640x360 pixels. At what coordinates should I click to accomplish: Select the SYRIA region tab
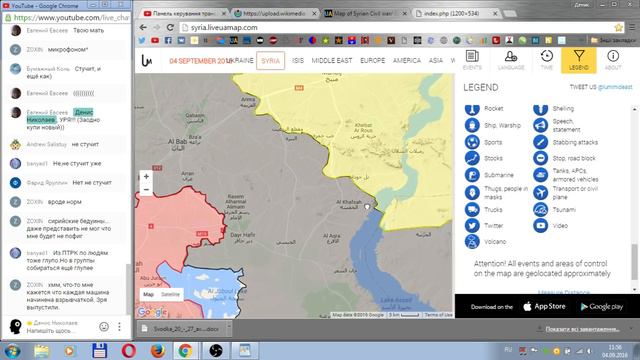pos(271,60)
